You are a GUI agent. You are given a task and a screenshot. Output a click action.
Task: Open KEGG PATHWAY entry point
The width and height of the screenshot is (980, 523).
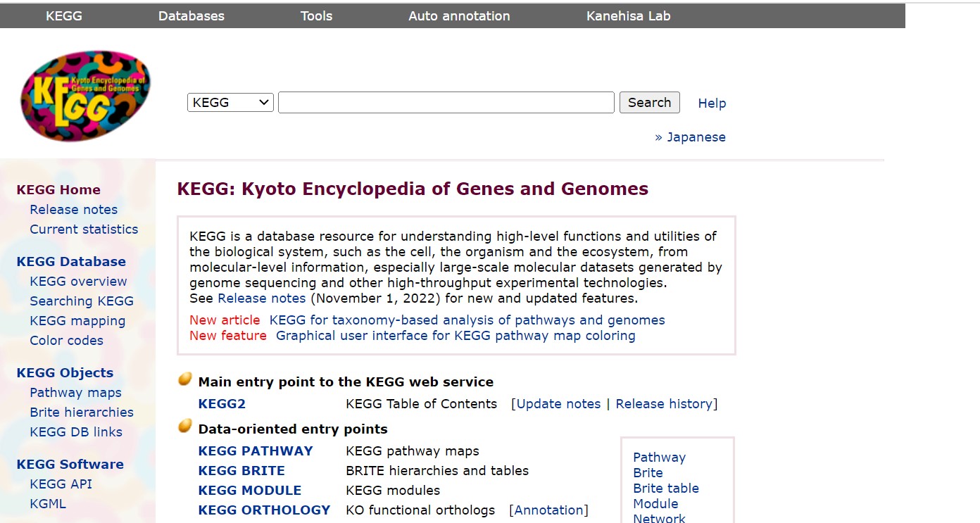[x=256, y=451]
